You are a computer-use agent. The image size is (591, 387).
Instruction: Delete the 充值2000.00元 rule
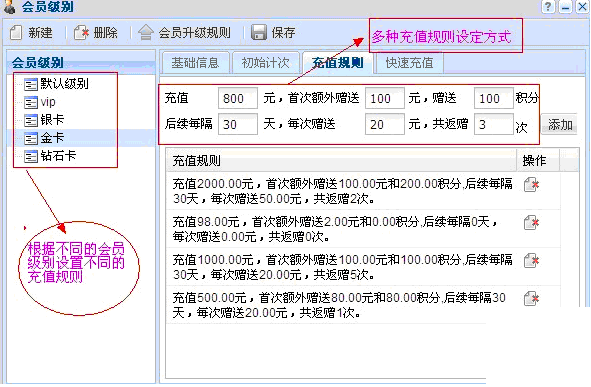tap(531, 185)
